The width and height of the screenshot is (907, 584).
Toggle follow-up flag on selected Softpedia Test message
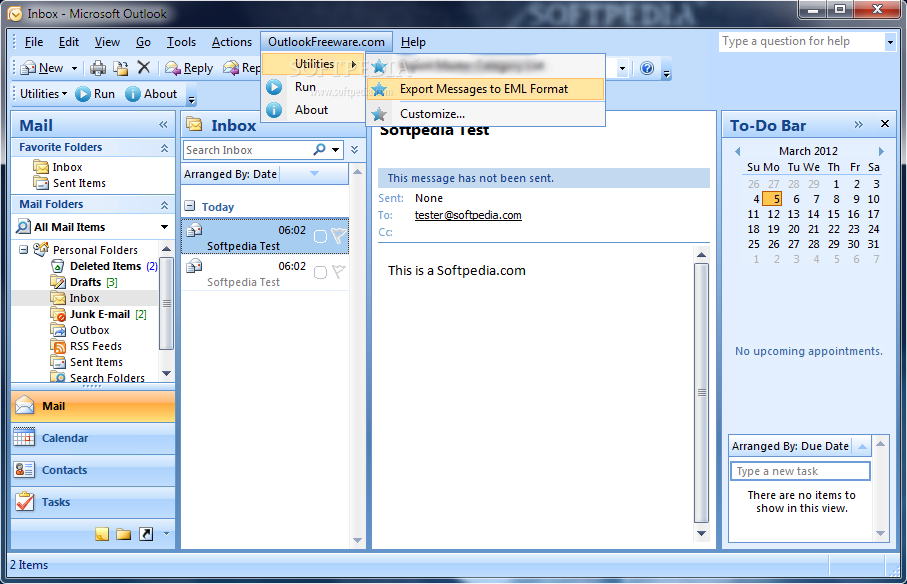pos(339,236)
